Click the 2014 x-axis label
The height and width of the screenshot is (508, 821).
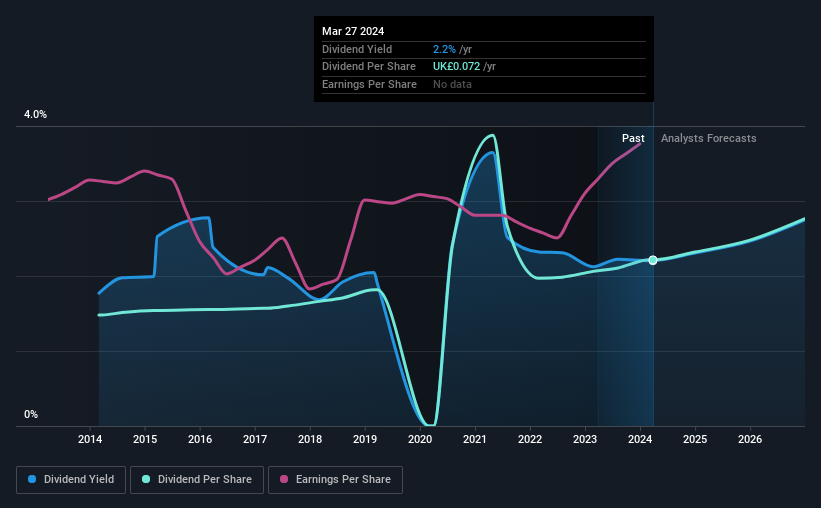pos(90,439)
